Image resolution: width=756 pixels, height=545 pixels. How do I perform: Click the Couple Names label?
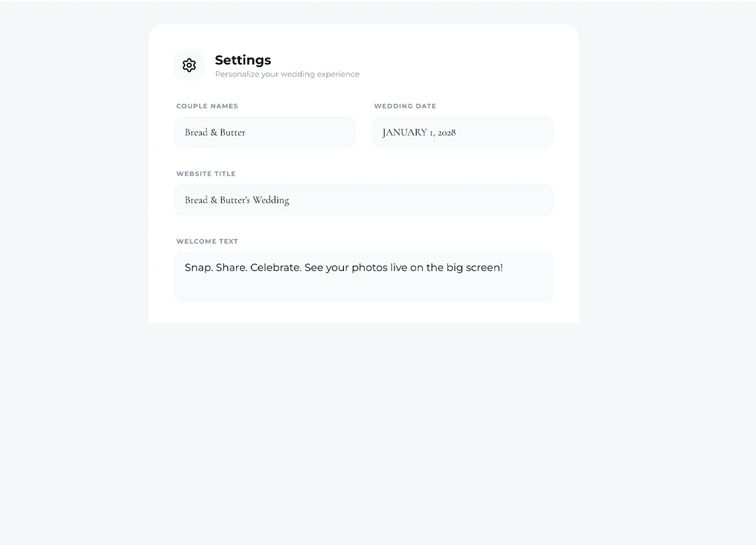[207, 106]
